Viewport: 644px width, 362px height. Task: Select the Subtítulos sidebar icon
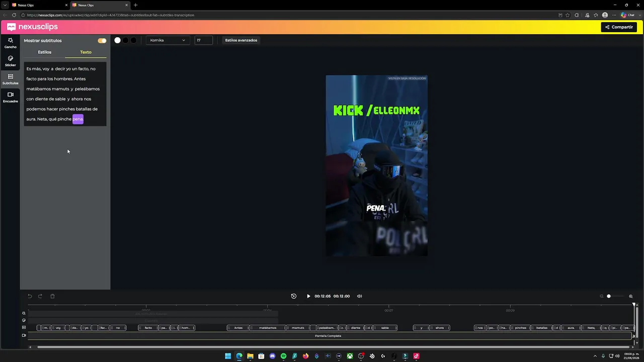(x=10, y=79)
